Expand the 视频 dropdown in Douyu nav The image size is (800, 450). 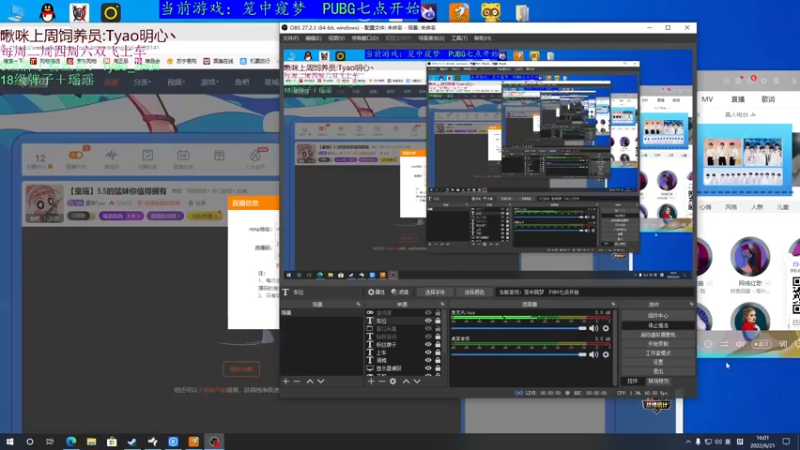pos(176,82)
